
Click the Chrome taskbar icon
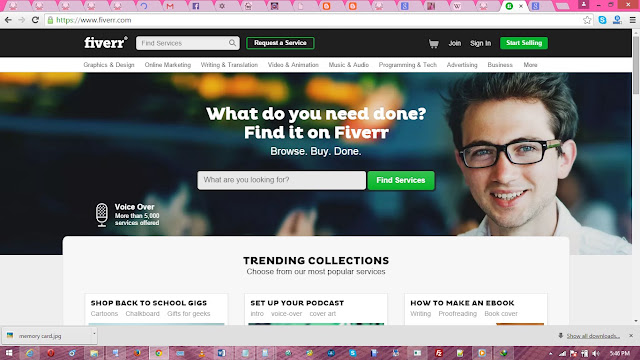158,353
